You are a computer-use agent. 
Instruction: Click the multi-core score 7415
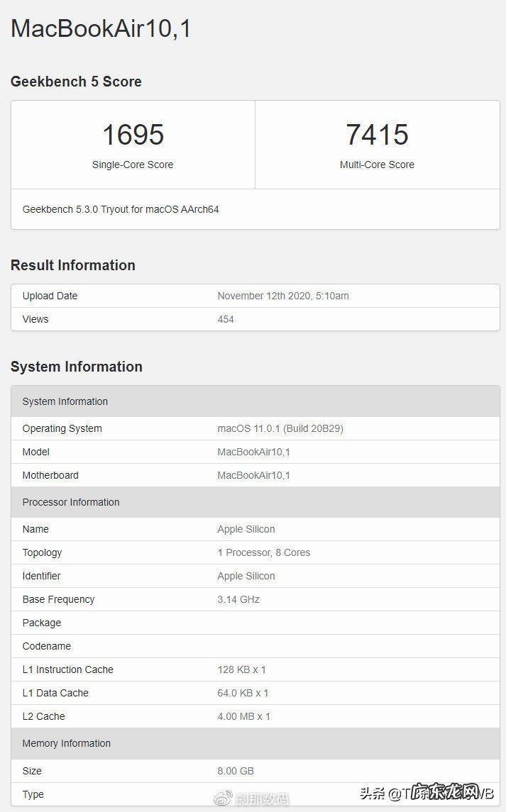377,135
